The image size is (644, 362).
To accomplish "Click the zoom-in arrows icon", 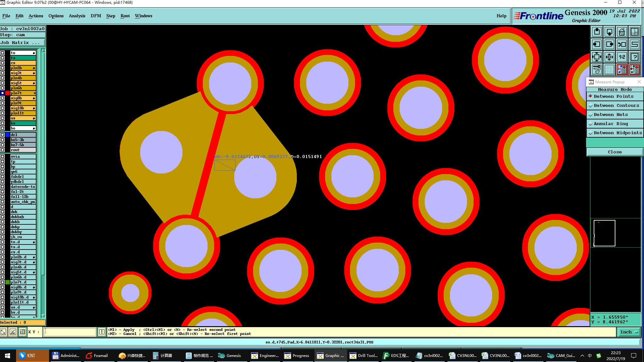I will coord(597,57).
